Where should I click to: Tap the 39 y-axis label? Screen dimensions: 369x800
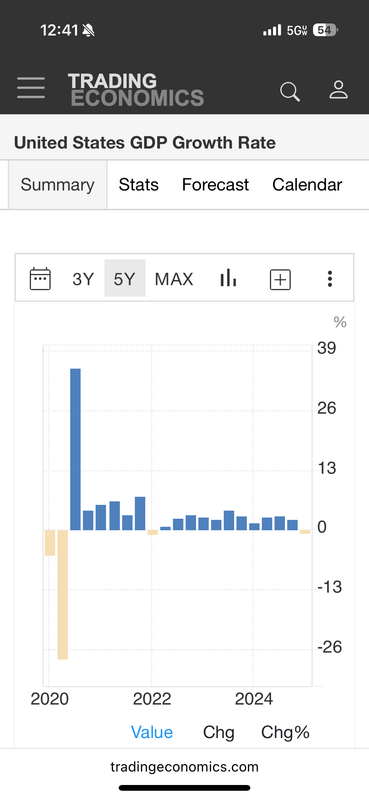(327, 348)
